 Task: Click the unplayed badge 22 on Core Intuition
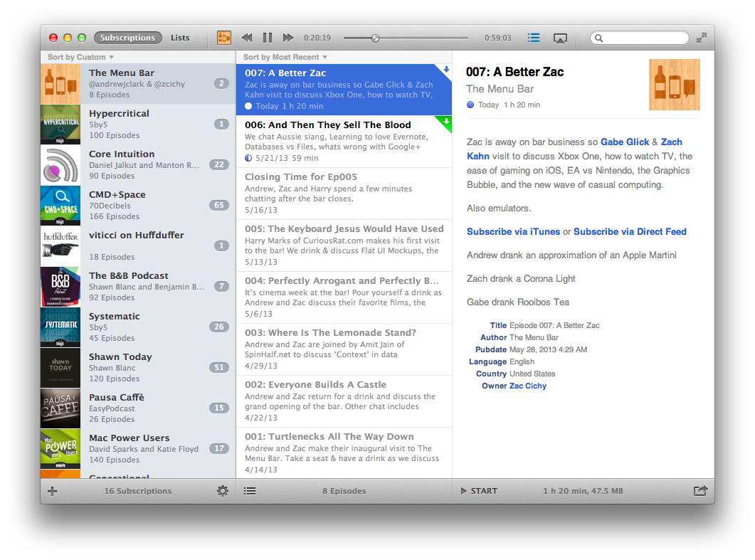coord(219,164)
